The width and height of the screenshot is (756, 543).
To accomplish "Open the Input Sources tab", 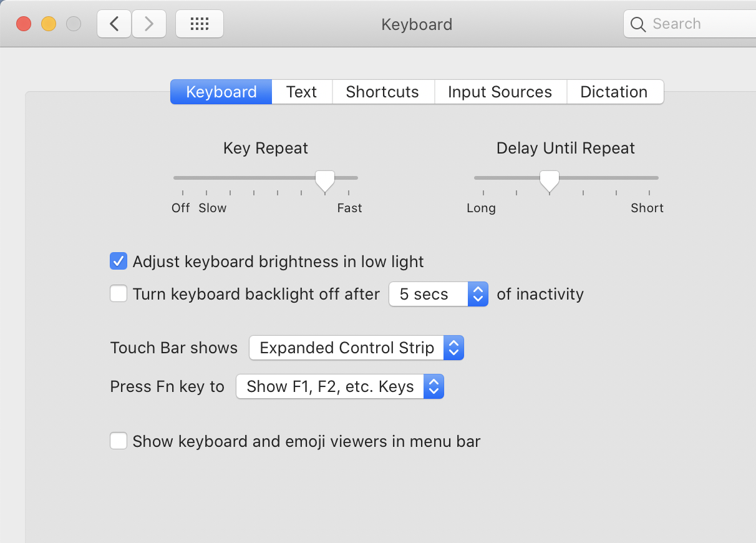I will pos(500,92).
